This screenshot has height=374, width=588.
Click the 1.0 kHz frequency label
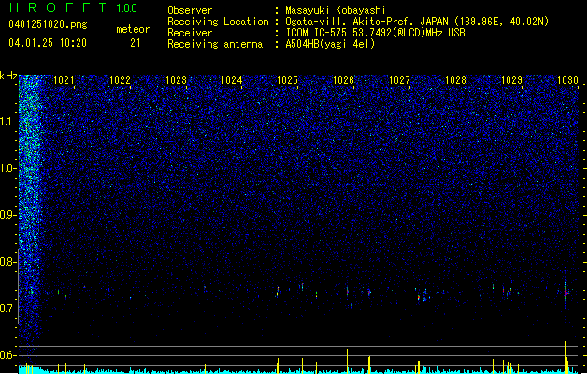tap(8, 168)
